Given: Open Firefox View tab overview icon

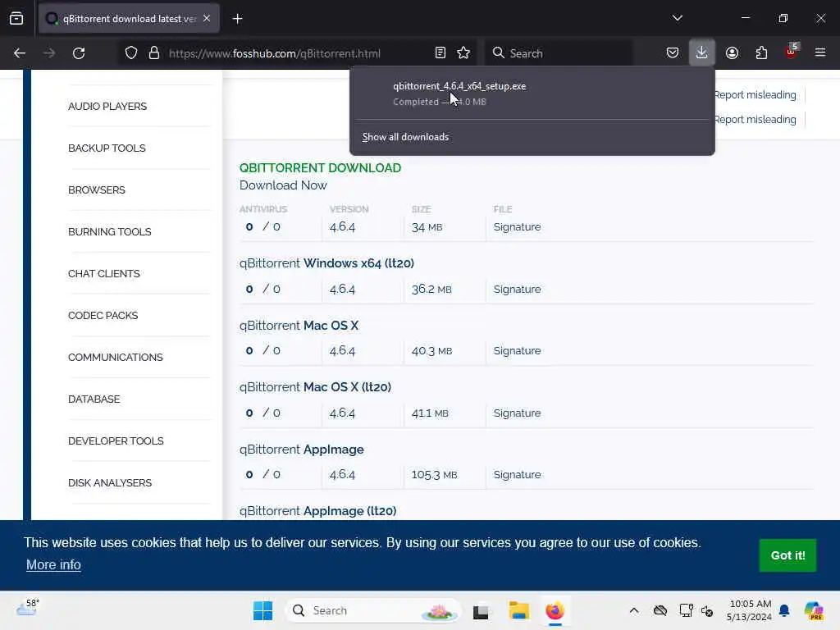Looking at the screenshot, I should 16,18.
